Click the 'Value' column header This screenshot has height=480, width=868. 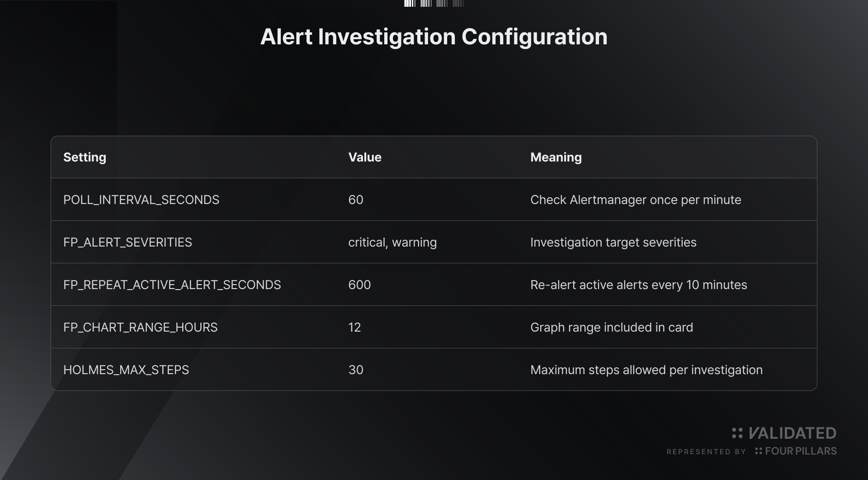coord(365,157)
